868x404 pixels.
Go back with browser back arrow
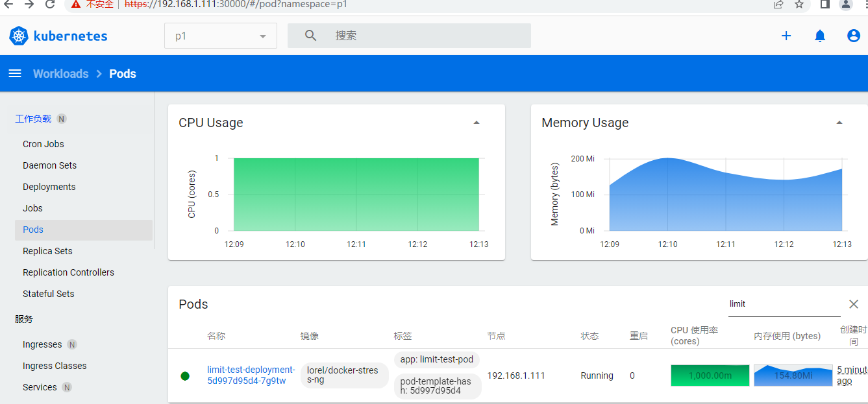click(x=8, y=5)
